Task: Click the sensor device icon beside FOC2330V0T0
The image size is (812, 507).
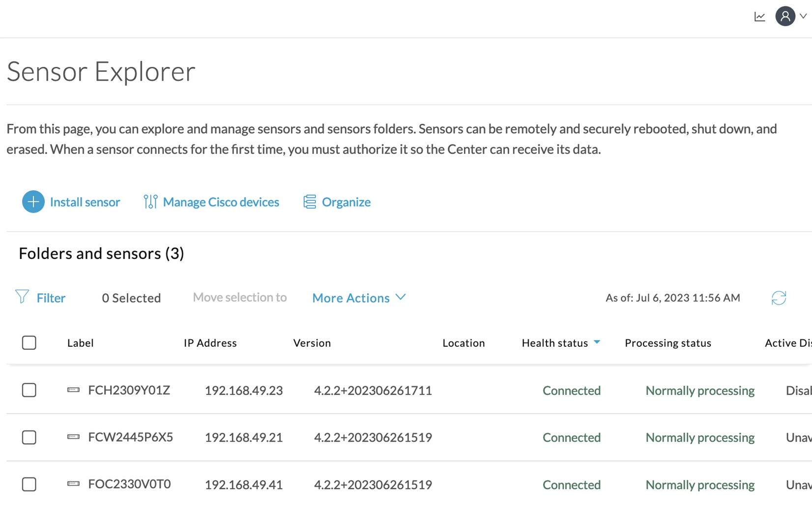Action: click(x=73, y=484)
